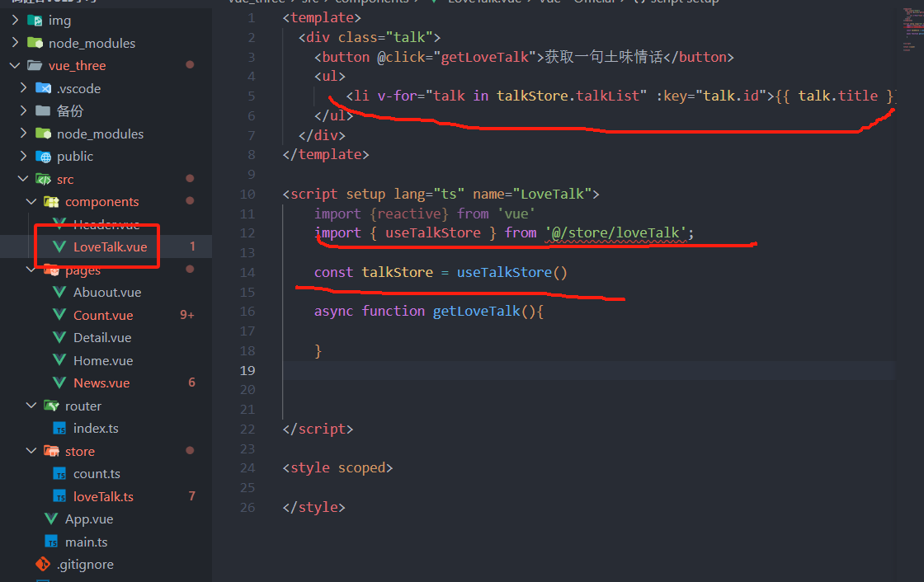Click the modified dot beside vue_three
This screenshot has width=924, height=582.
coord(188,65)
